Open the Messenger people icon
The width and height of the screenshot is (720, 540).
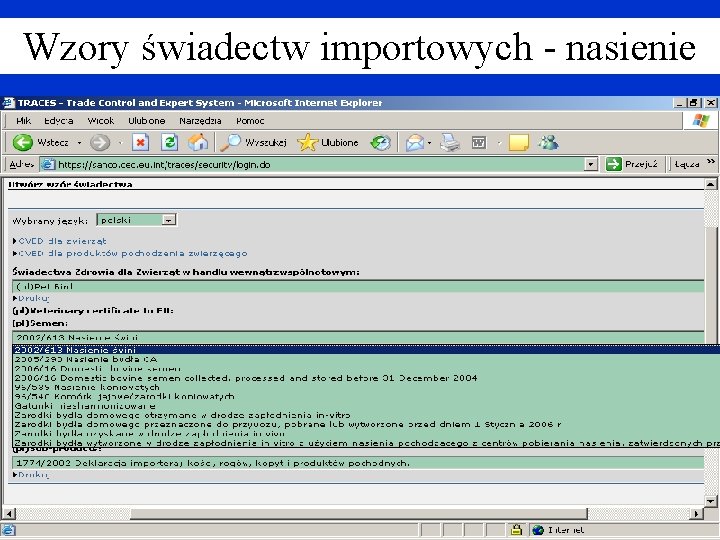548,143
